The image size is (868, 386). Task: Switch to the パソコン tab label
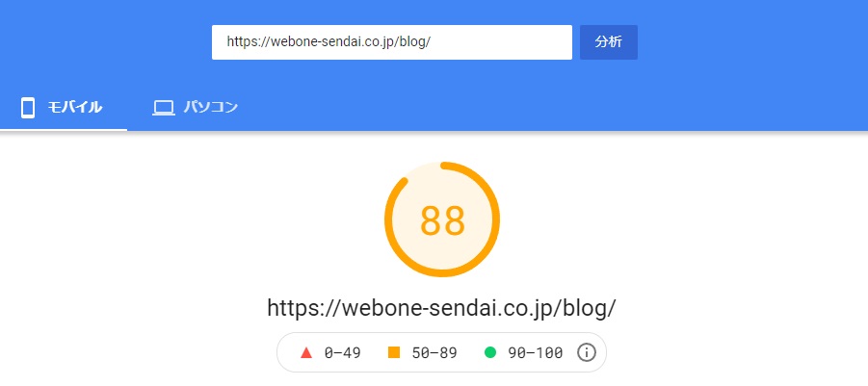[x=211, y=107]
